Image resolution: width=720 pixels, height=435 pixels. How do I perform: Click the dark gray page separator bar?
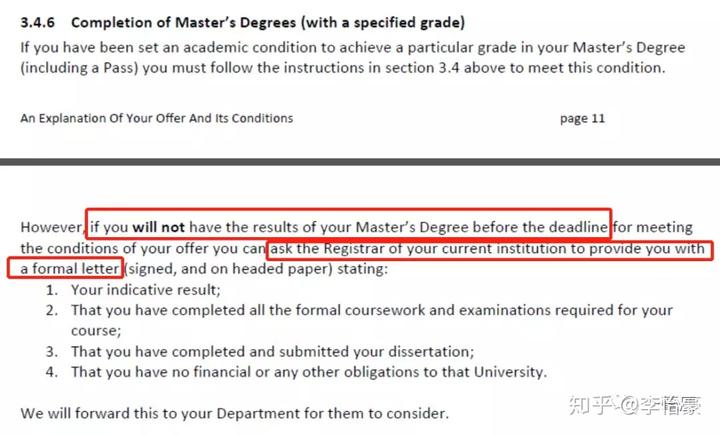pyautogui.click(x=360, y=162)
